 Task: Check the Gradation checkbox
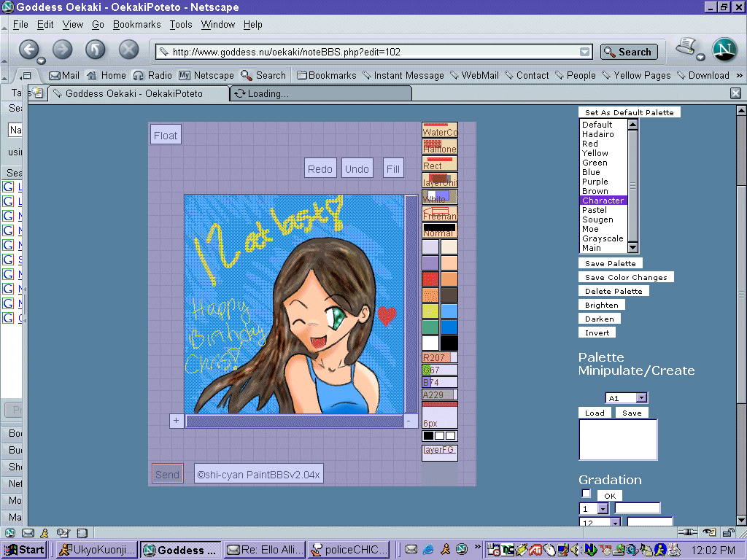click(x=586, y=494)
